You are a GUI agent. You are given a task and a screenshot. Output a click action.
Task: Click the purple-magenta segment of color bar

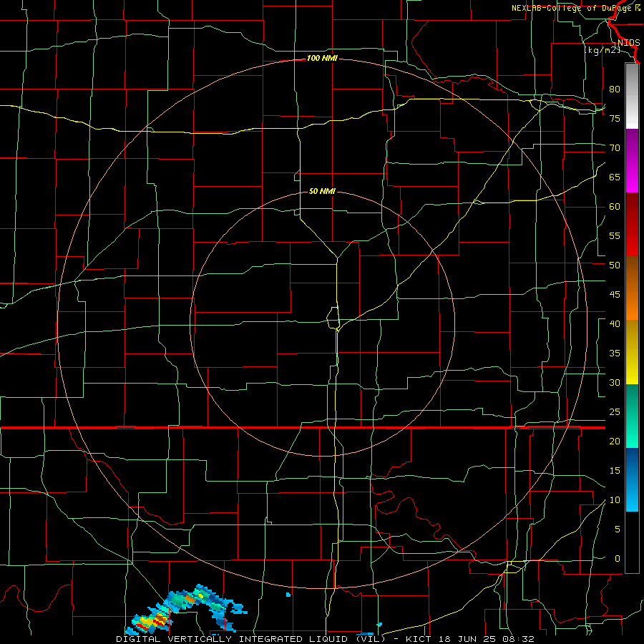tap(632, 160)
